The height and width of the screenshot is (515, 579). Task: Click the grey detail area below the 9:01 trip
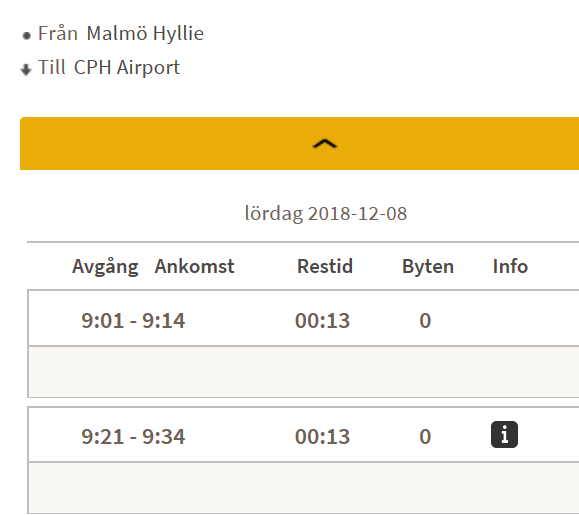[x=304, y=372]
